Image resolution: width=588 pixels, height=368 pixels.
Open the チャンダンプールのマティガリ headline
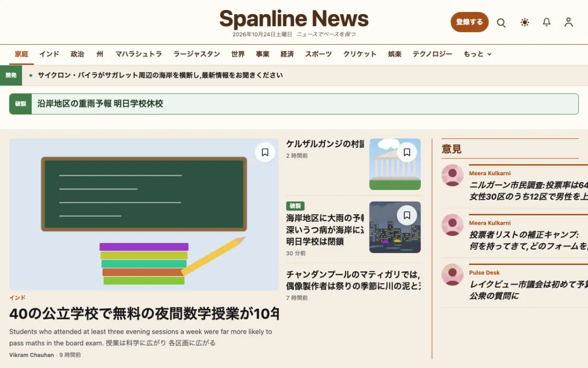point(353,280)
